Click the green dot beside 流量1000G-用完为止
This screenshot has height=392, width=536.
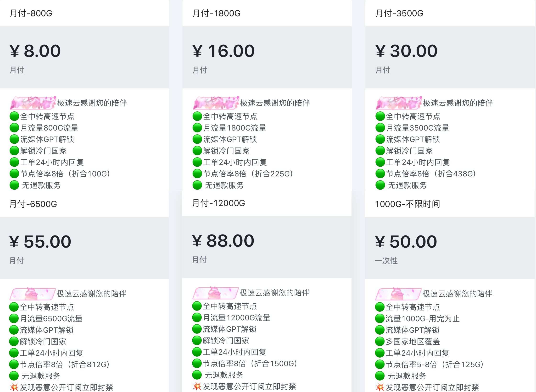click(380, 319)
